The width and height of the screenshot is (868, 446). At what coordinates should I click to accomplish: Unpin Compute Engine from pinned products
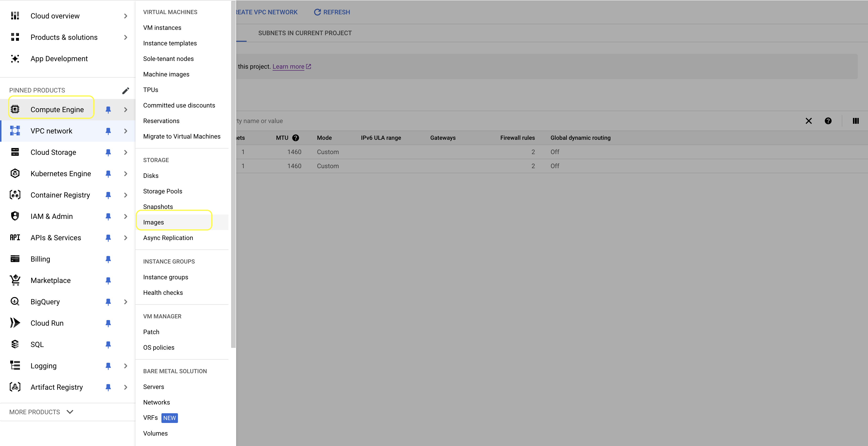coord(108,109)
